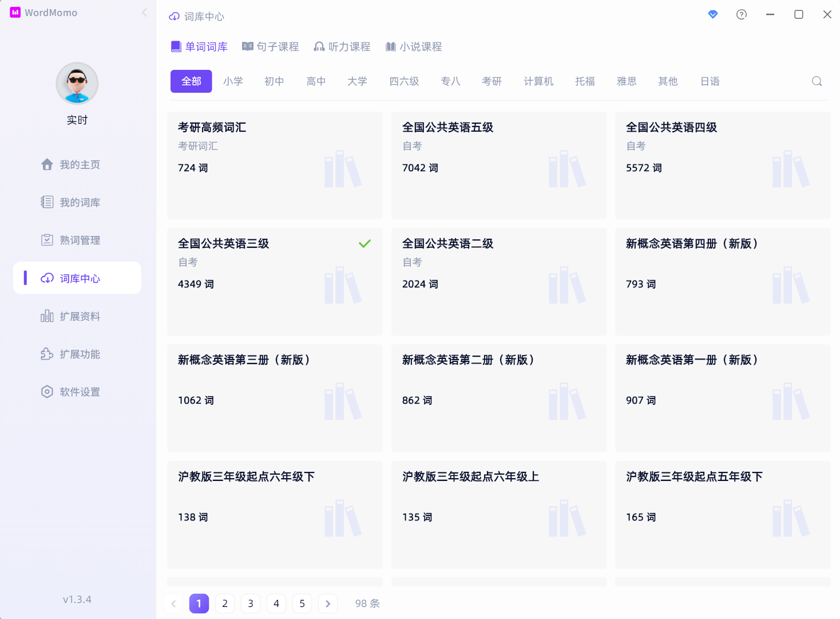Open 新概念英语第四册（新版） card
Image resolution: width=840 pixels, height=619 pixels.
(x=723, y=282)
